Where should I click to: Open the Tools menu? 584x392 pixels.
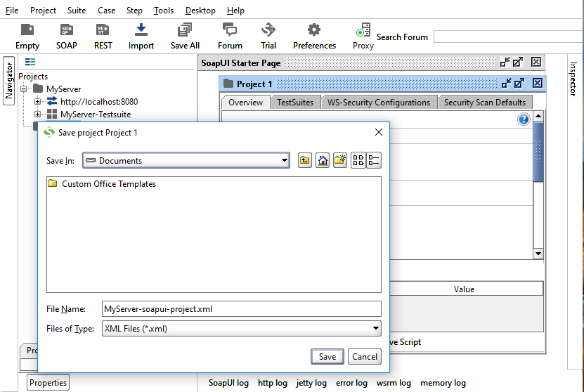[164, 11]
